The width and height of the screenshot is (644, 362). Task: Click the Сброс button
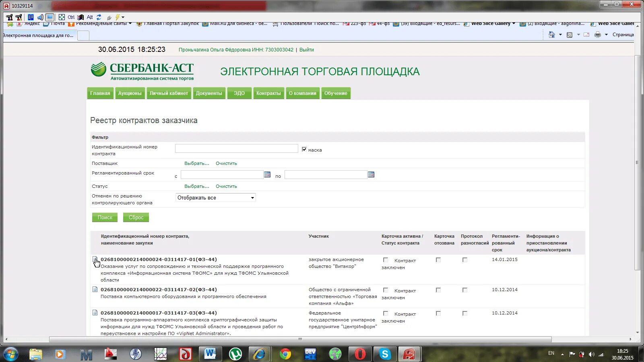(136, 217)
